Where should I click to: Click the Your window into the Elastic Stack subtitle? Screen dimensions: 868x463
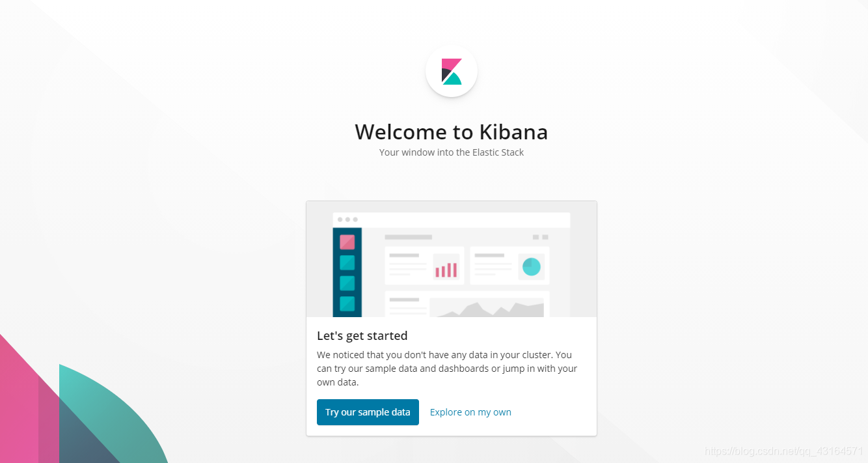tap(452, 152)
